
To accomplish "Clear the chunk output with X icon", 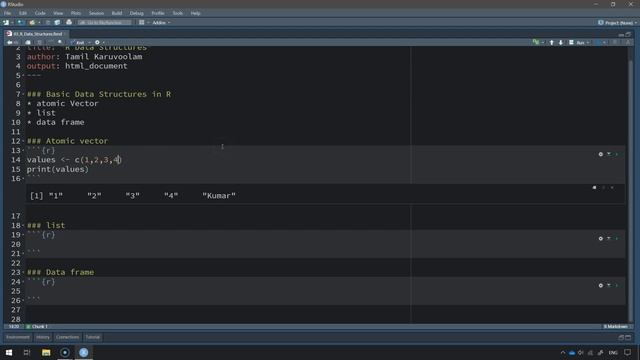I will 612,188.
